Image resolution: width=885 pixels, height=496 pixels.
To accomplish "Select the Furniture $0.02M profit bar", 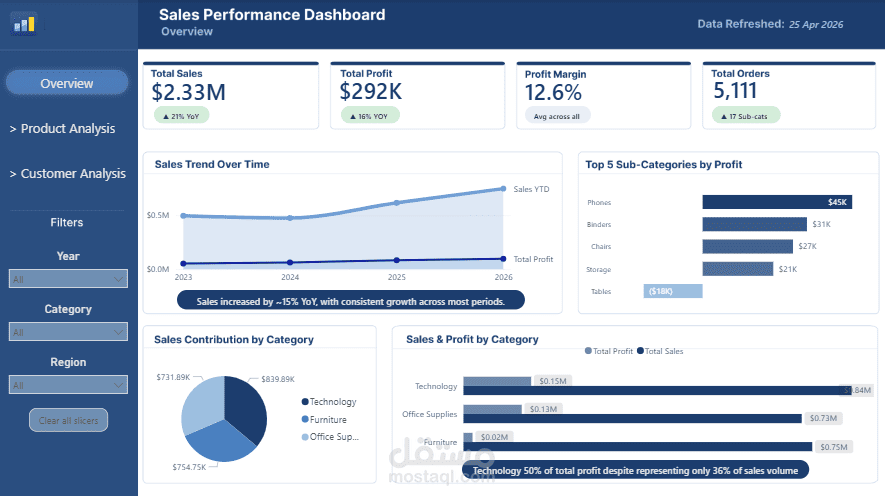I will point(468,437).
